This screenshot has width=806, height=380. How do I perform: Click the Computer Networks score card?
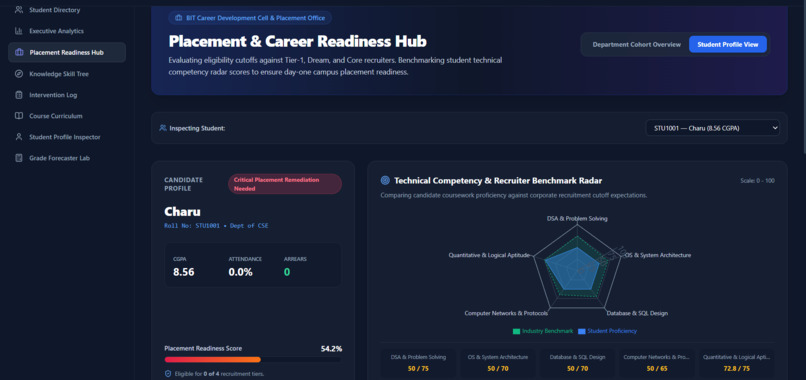(657, 363)
